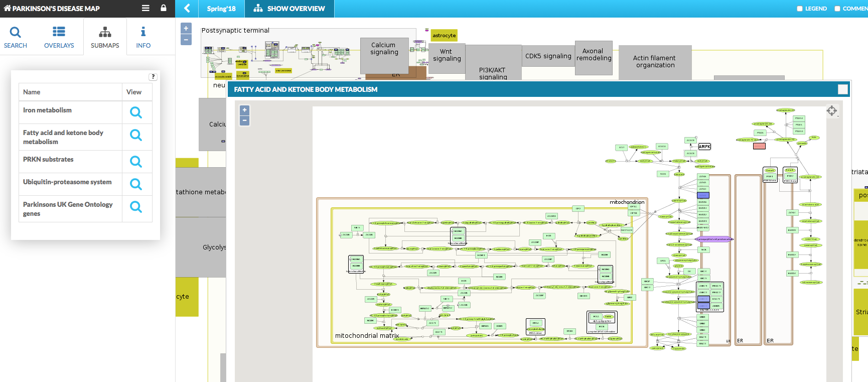The width and height of the screenshot is (868, 382).
Task: View the PRKN substrates submap
Action: point(136,162)
